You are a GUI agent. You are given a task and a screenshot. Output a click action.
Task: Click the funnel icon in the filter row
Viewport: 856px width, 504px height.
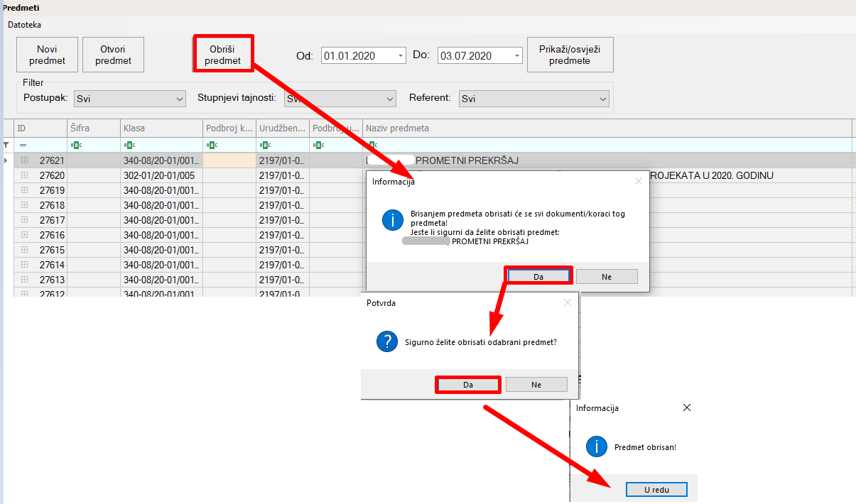6,145
